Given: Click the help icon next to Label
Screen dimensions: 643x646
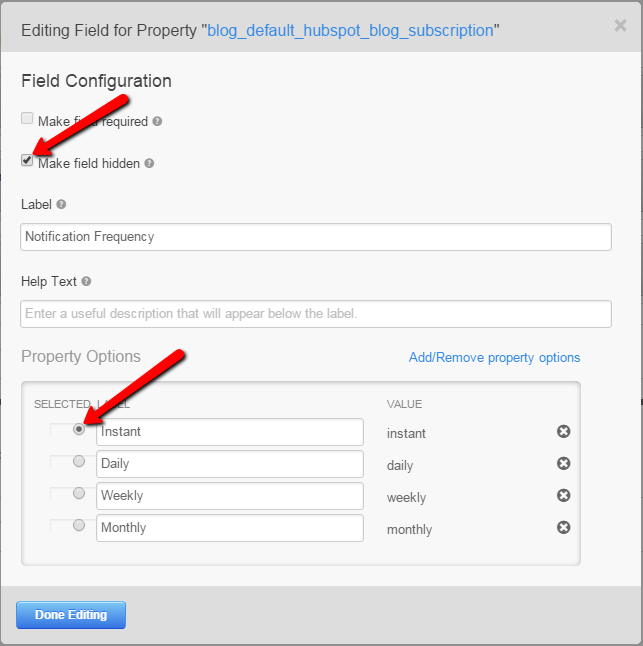Looking at the screenshot, I should pos(62,205).
